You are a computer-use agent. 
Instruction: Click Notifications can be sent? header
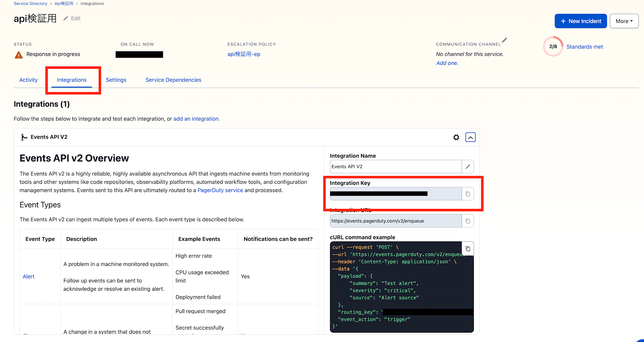(278, 239)
